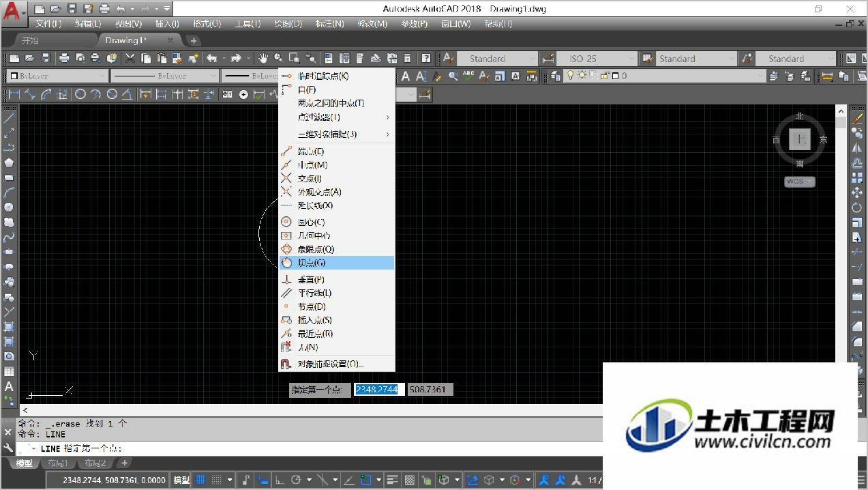
Task: Toggle snap mode in status bar
Action: (x=217, y=480)
